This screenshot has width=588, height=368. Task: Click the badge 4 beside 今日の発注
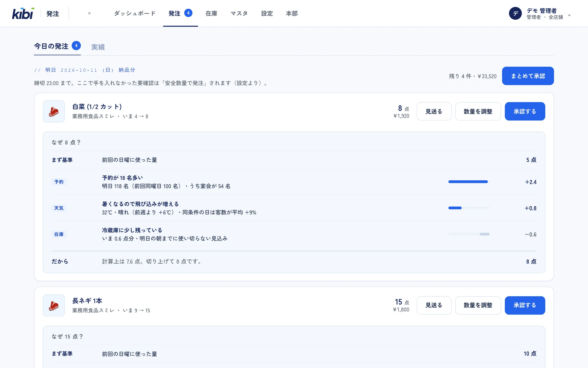pyautogui.click(x=76, y=46)
